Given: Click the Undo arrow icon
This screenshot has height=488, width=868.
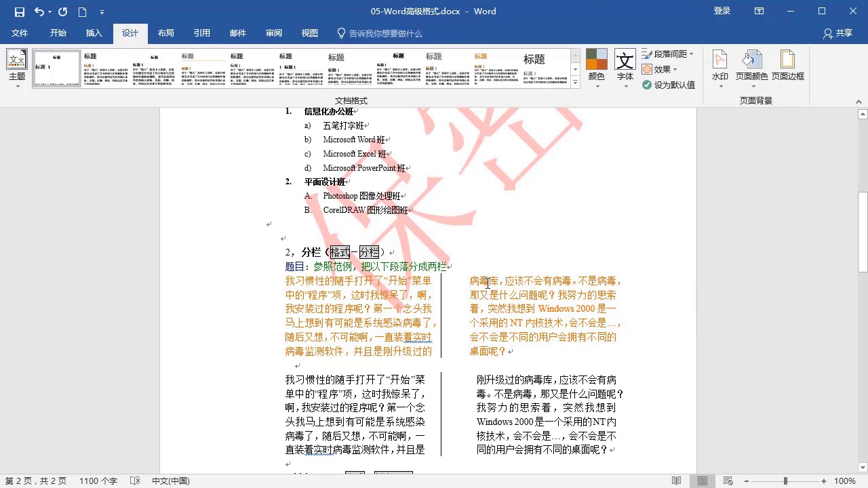Looking at the screenshot, I should point(39,12).
